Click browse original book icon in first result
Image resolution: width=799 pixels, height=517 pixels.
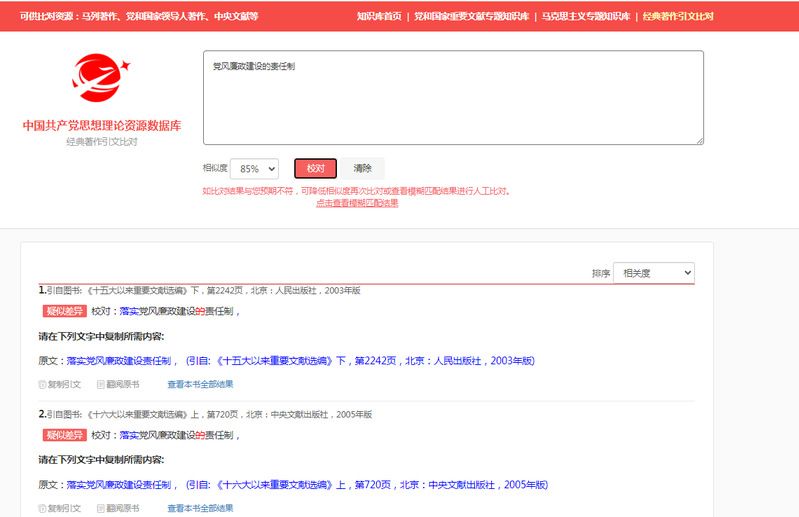(101, 384)
